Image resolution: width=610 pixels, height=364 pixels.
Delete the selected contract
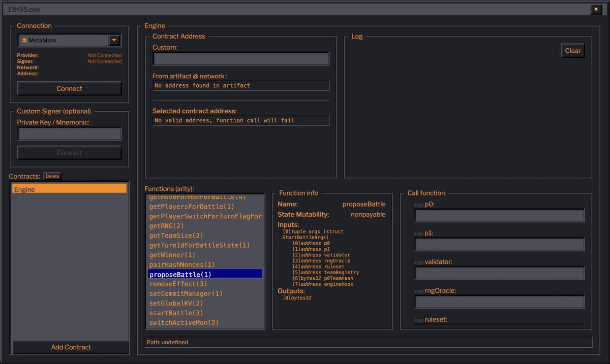52,176
